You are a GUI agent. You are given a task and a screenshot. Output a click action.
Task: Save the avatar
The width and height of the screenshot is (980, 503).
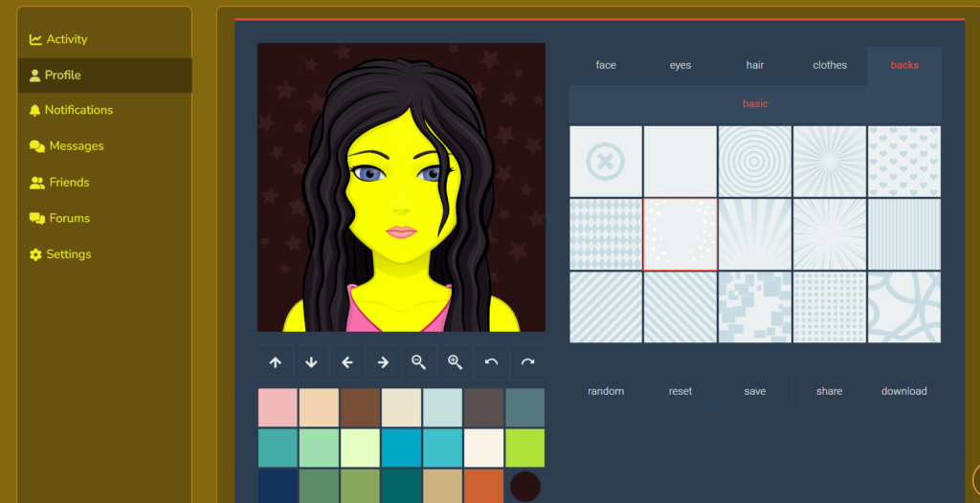coord(755,391)
